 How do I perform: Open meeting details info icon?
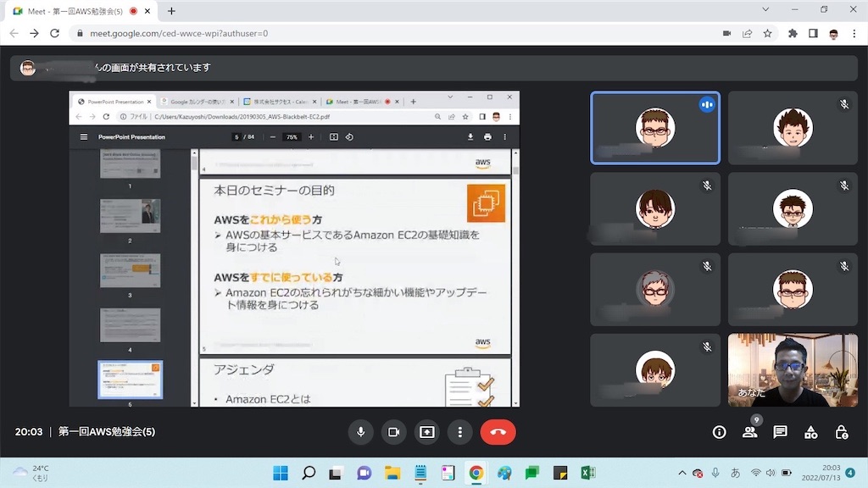coord(719,432)
